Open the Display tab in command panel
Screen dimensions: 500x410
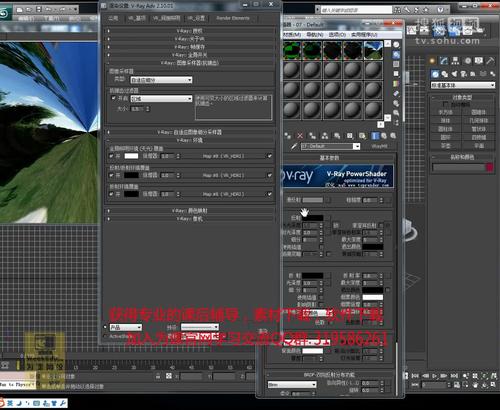[x=479, y=61]
